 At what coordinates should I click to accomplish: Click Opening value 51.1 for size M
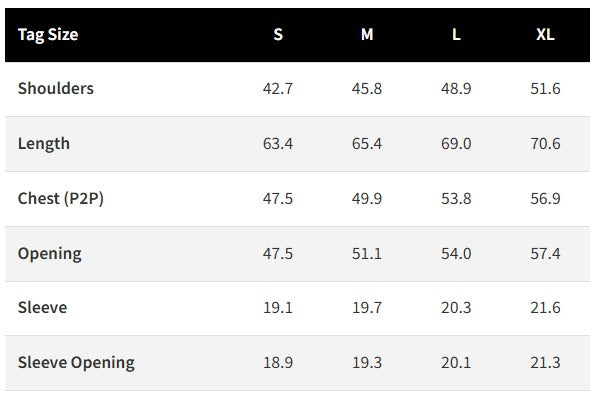click(367, 254)
